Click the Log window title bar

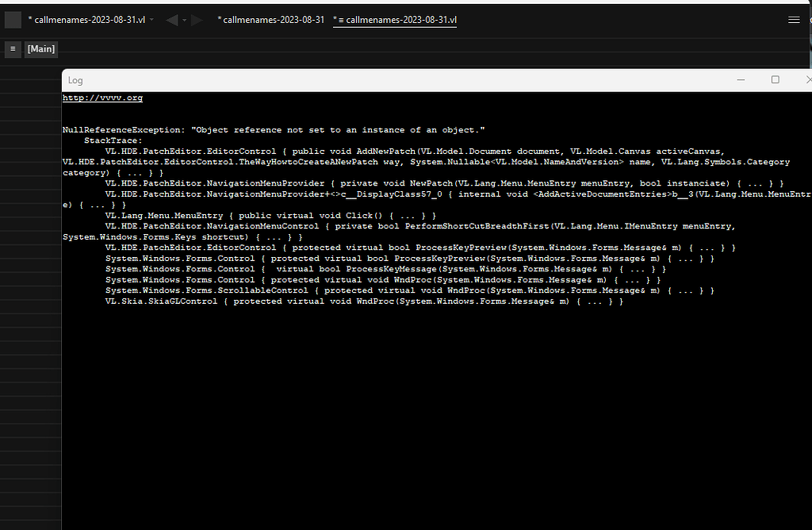396,79
